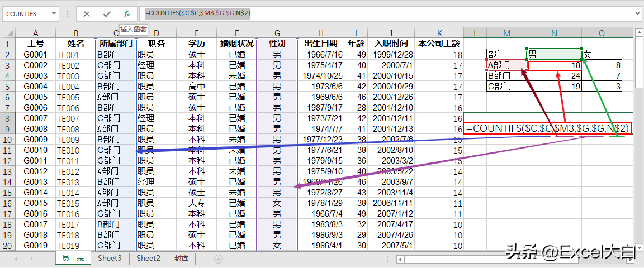This screenshot has height=268, width=644.
Task: Expand the formula bar with chevron
Action: (x=638, y=13)
